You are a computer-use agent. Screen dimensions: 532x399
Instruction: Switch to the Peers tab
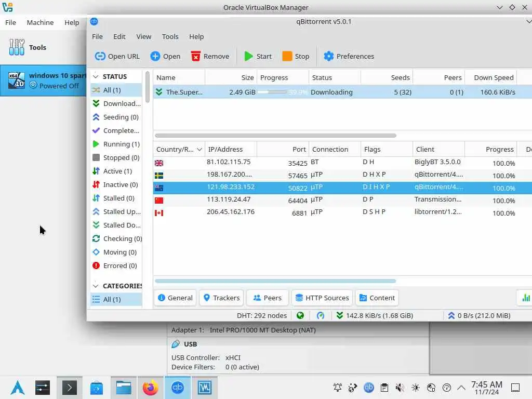(268, 298)
